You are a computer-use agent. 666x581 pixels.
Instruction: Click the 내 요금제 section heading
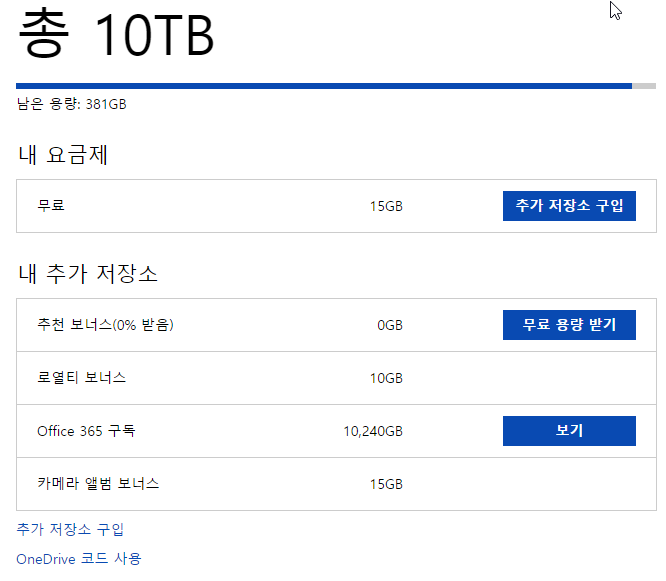tap(63, 154)
